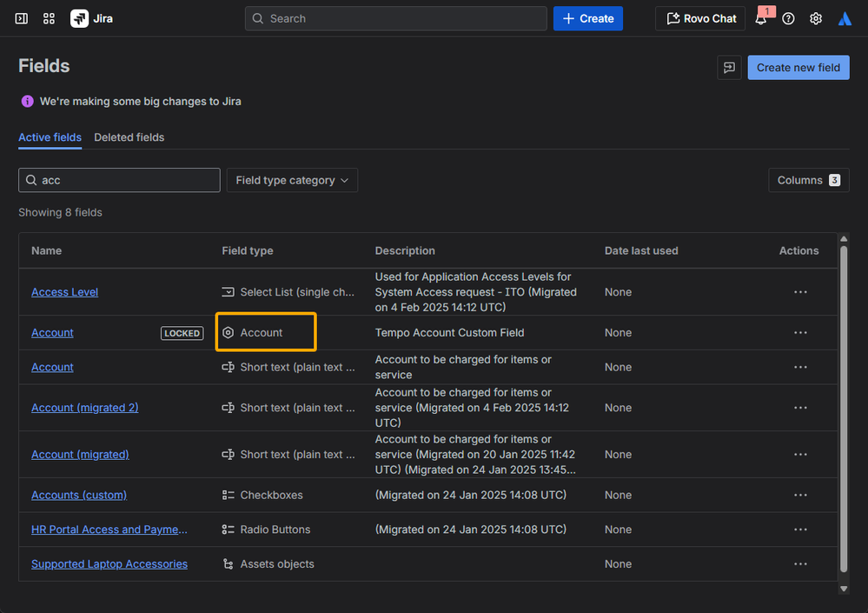Screen dimensions: 868x613
Task: Click the Rovo Chat button
Action: [x=700, y=18]
